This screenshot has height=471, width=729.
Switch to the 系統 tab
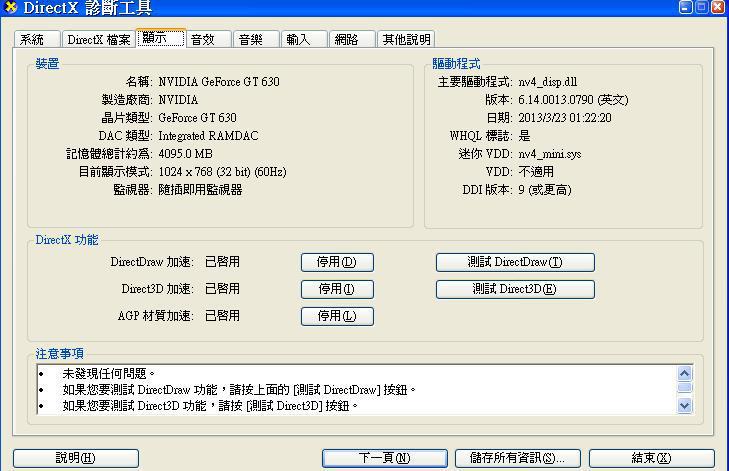pos(37,40)
